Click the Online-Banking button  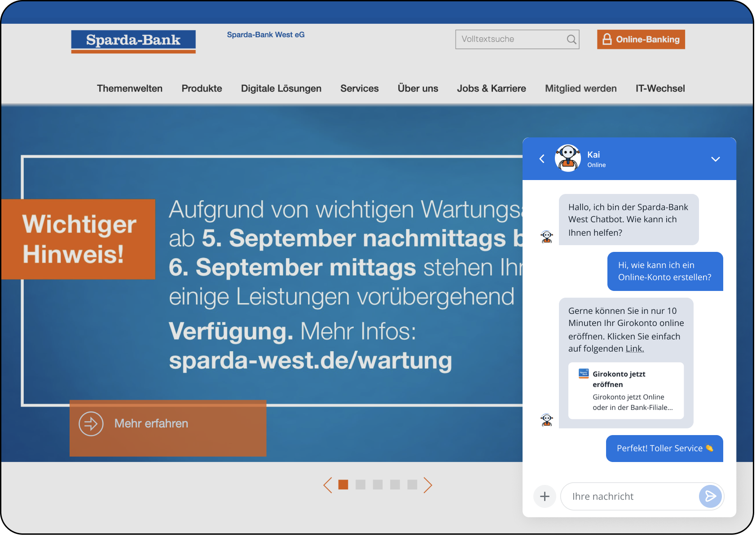pos(641,40)
